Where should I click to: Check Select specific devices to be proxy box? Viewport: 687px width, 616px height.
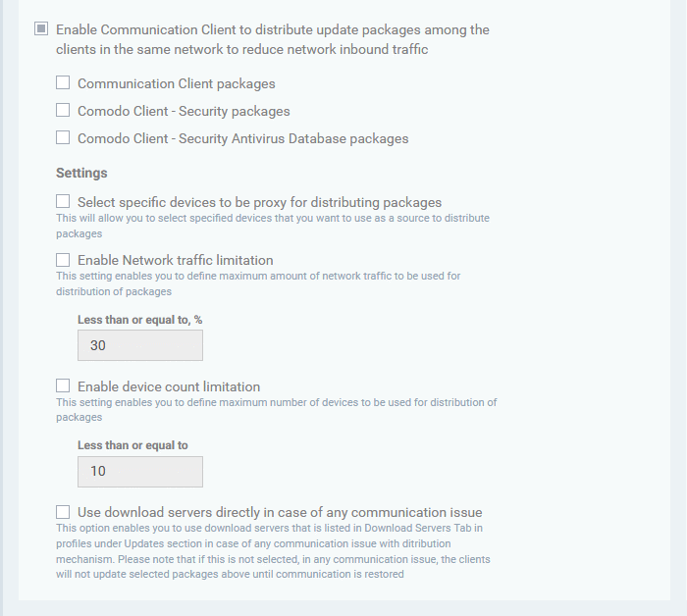(x=63, y=201)
